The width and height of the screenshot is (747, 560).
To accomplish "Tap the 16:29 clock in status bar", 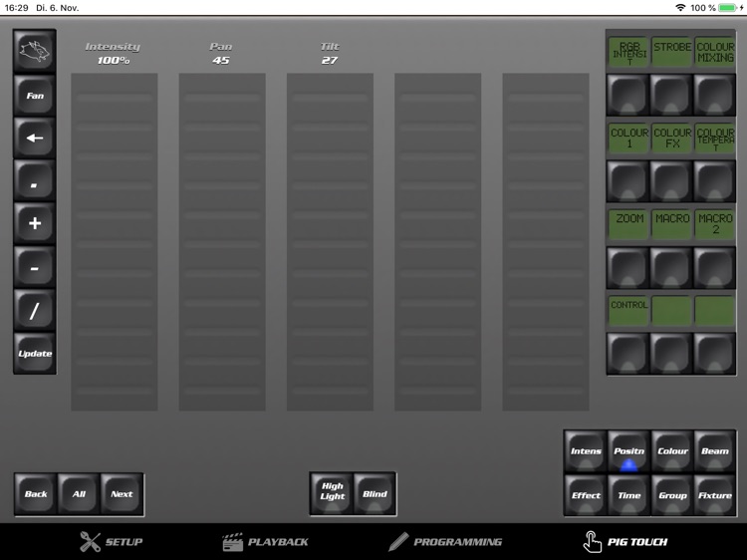I will 16,8.
